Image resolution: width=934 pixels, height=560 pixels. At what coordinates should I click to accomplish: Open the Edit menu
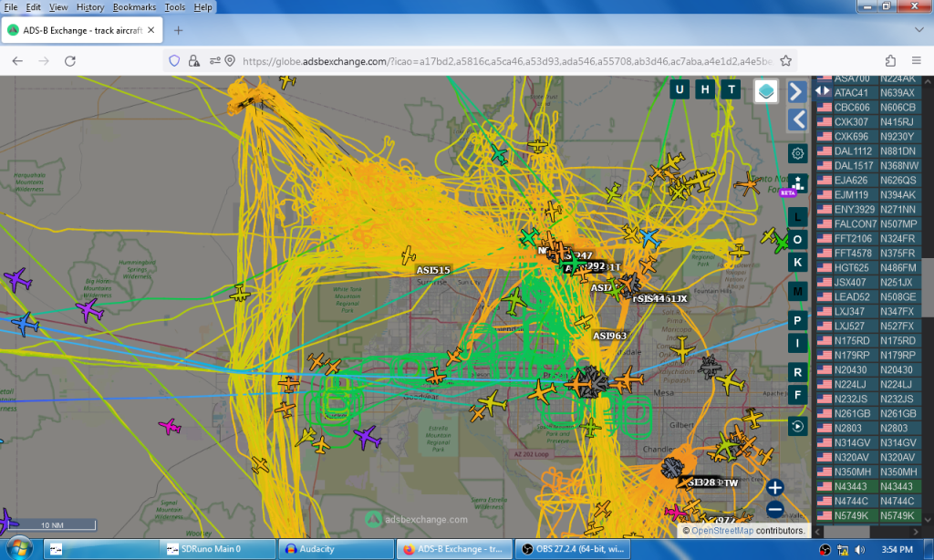click(34, 7)
